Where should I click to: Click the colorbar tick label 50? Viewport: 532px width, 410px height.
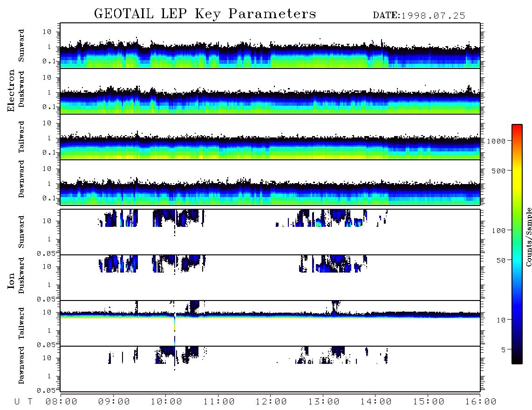click(501, 260)
